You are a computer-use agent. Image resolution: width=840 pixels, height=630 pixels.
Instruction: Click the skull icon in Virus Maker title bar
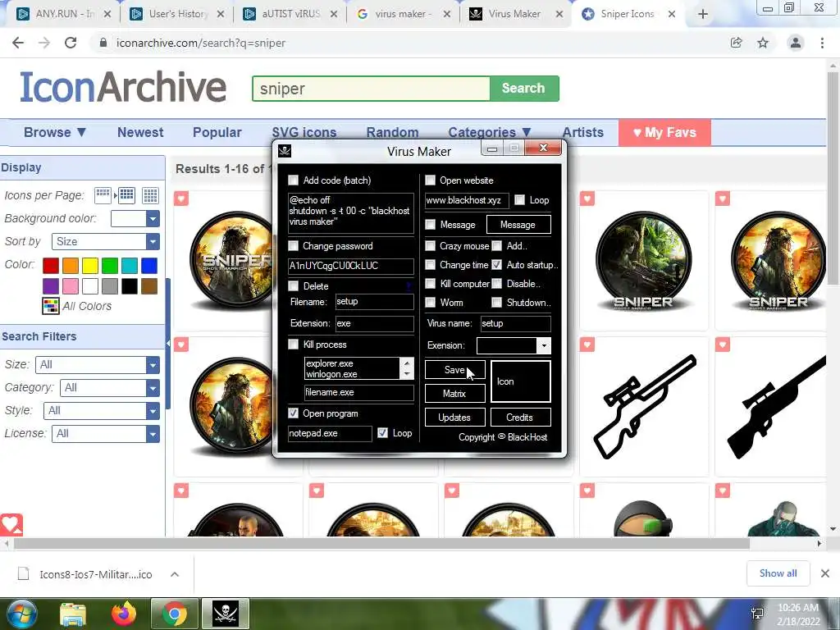pyautogui.click(x=285, y=151)
